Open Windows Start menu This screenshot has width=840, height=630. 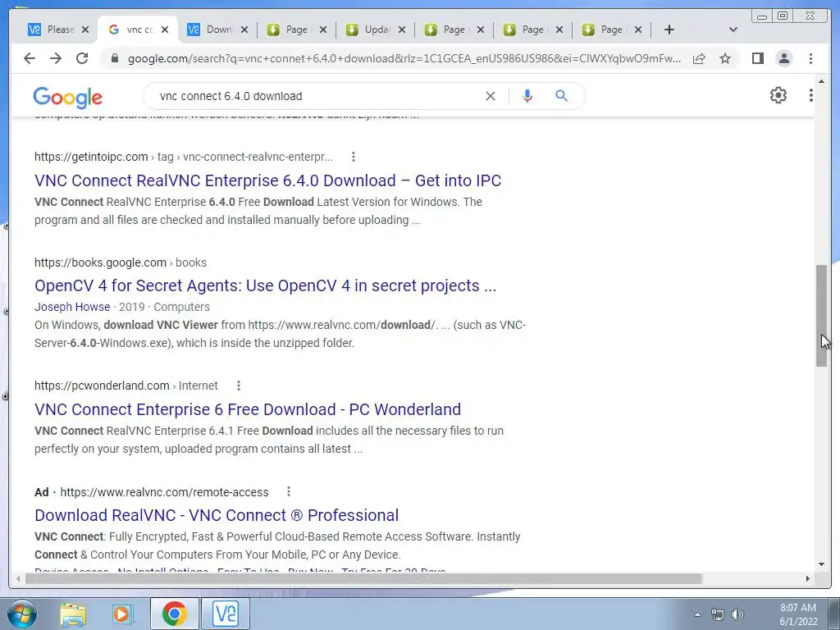coord(22,614)
